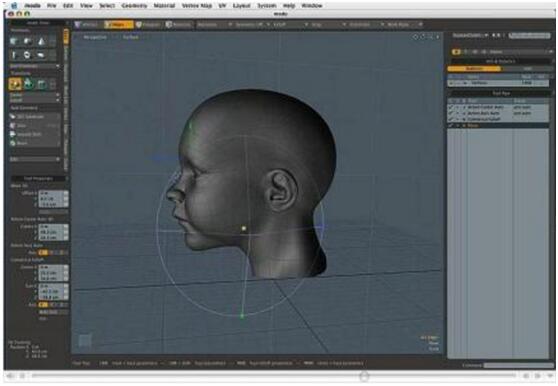The height and width of the screenshot is (386, 558).
Task: Open the dropdown beneath the primitive icons
Action: (x=35, y=66)
